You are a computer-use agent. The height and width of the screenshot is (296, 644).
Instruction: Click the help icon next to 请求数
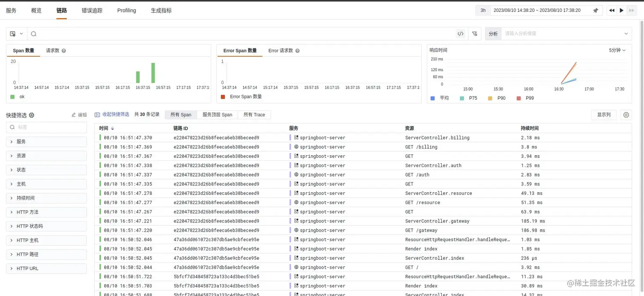pos(64,51)
